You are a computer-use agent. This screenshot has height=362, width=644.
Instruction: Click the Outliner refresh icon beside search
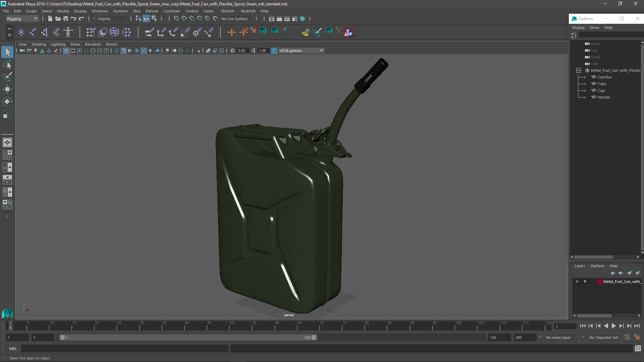coord(574,35)
